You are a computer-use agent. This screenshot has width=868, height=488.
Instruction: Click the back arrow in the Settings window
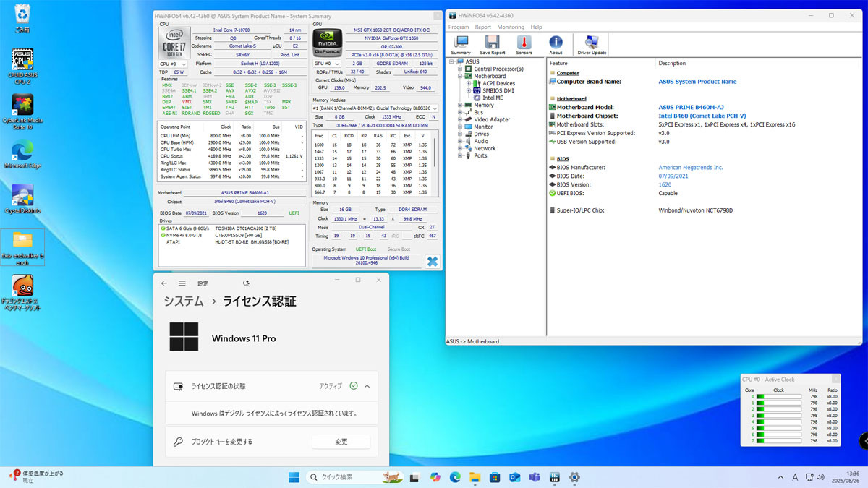pos(164,283)
